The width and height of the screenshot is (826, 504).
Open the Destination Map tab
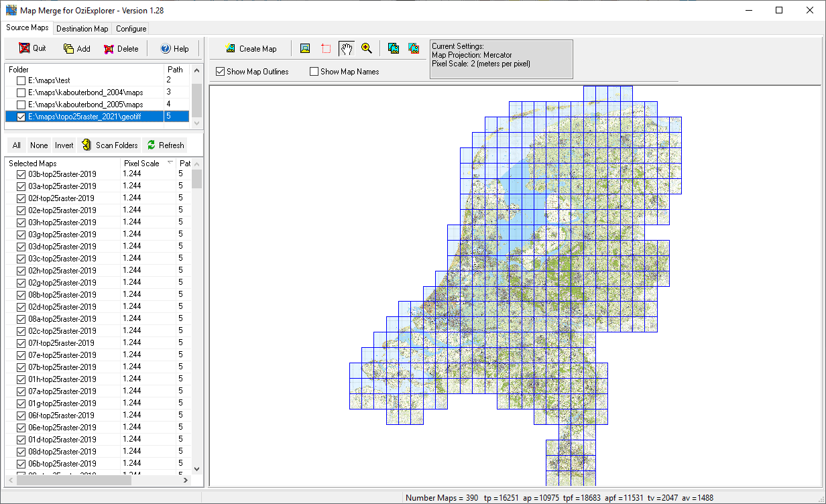(82, 29)
